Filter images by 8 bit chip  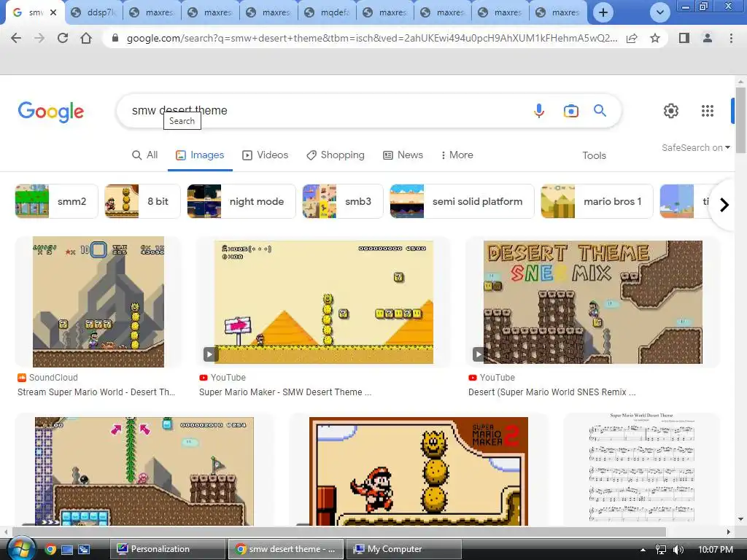pyautogui.click(x=142, y=201)
